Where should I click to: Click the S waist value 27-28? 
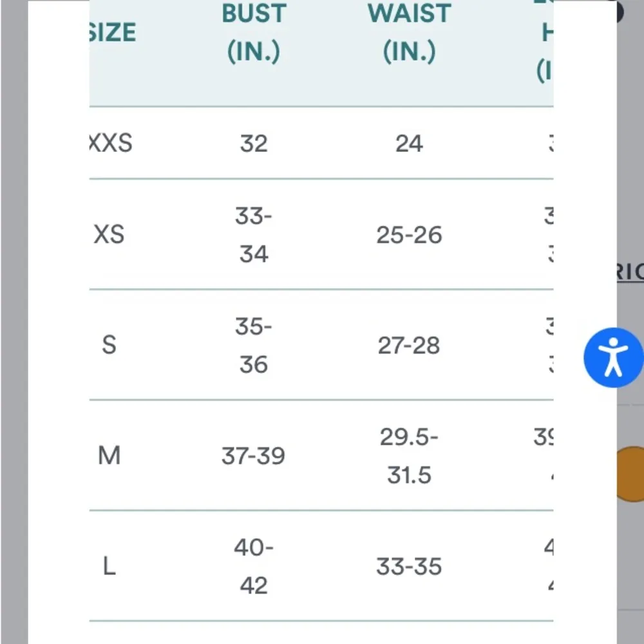(409, 346)
